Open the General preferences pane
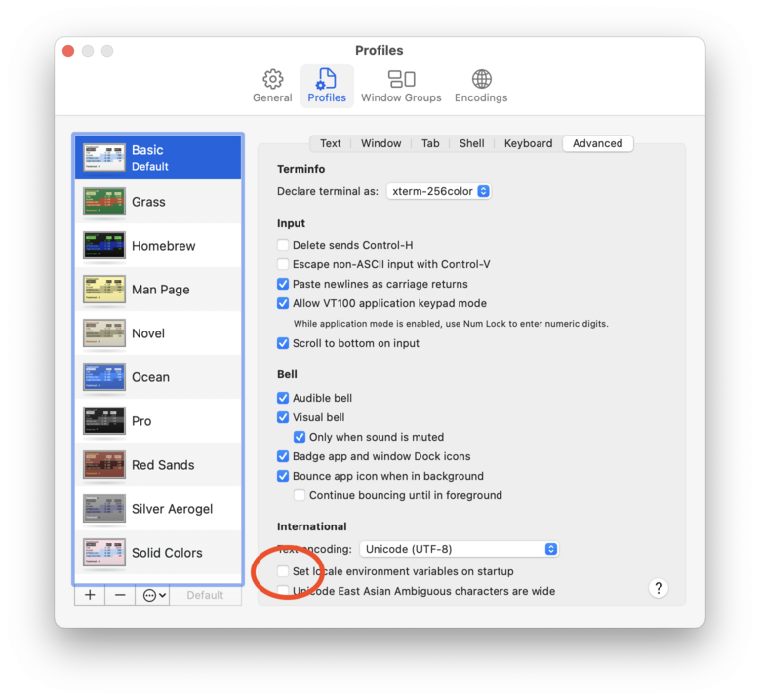The width and height of the screenshot is (760, 700). (x=272, y=86)
